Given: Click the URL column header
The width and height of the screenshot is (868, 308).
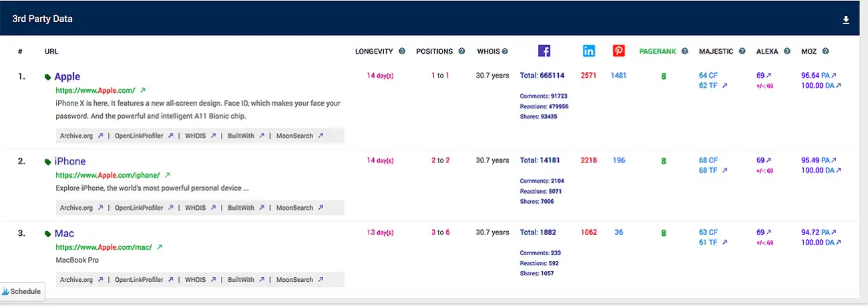Looking at the screenshot, I should [x=51, y=51].
